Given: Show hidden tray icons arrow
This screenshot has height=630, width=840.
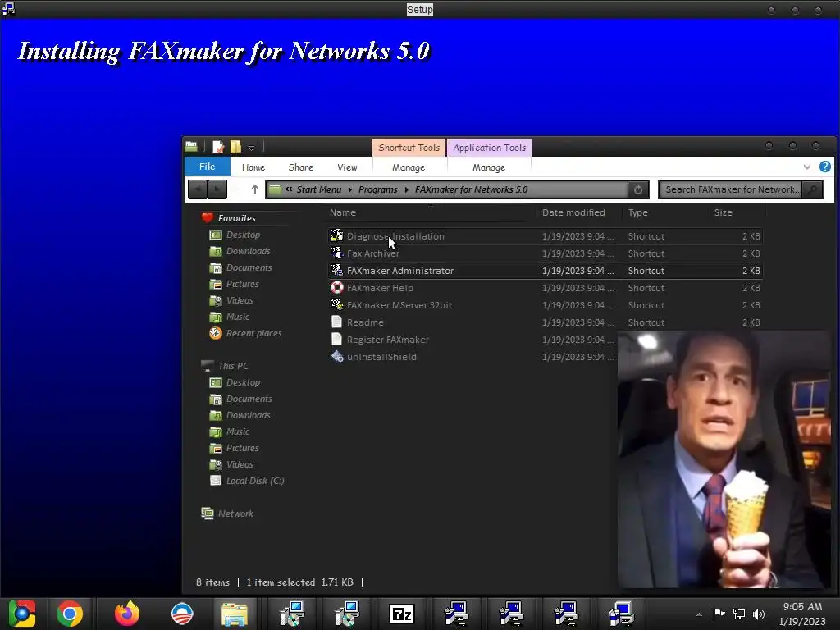Looking at the screenshot, I should coord(699,614).
